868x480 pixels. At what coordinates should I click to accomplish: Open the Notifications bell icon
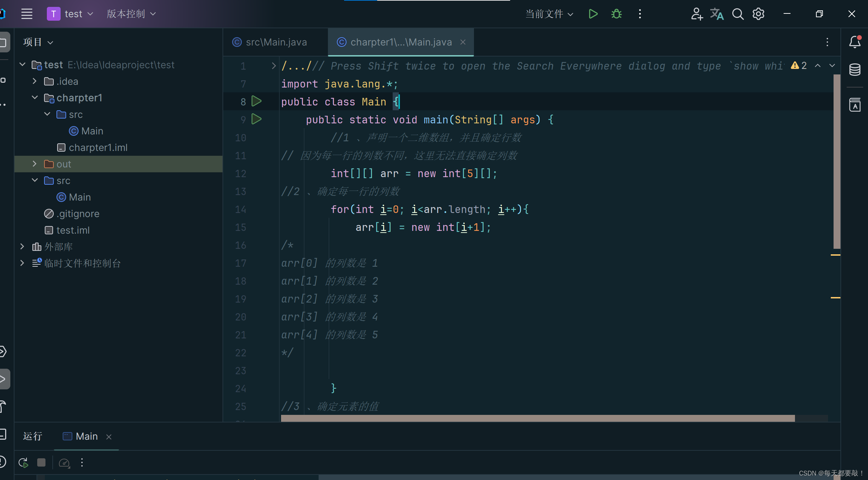(x=855, y=42)
